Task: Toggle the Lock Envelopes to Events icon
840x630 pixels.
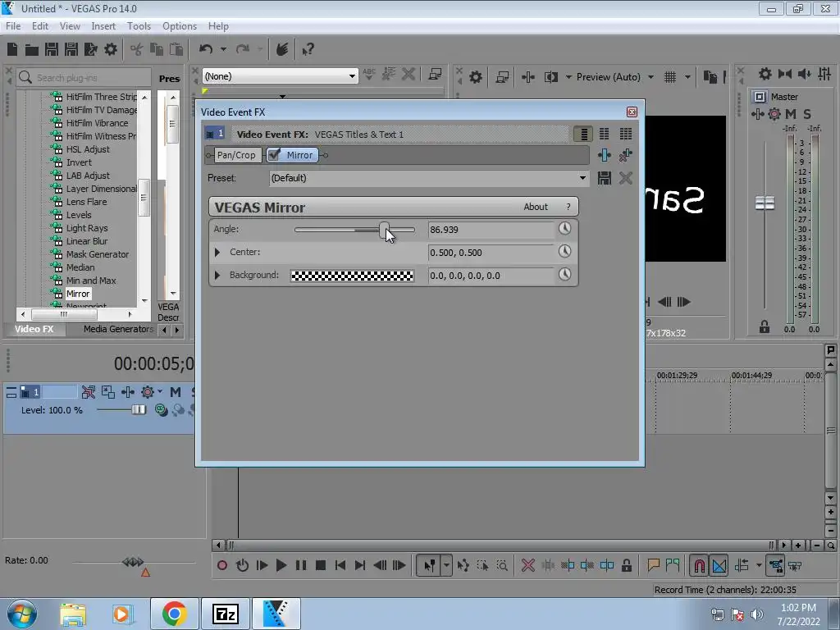Action: click(x=775, y=566)
